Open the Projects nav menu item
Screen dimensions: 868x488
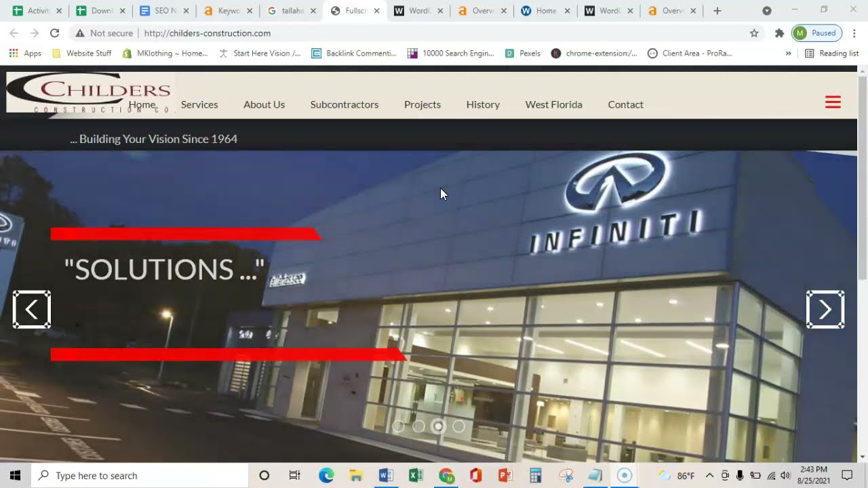pyautogui.click(x=422, y=104)
